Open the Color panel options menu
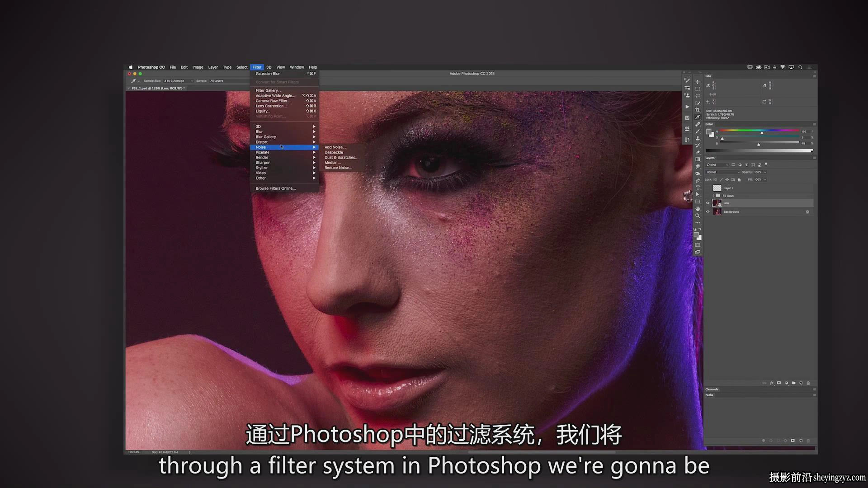The image size is (868, 488). pos(814,124)
